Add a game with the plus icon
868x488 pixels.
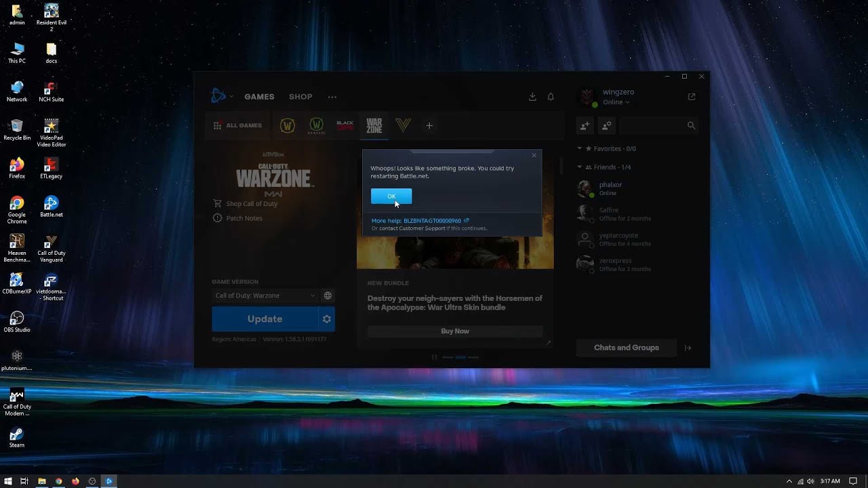point(429,125)
